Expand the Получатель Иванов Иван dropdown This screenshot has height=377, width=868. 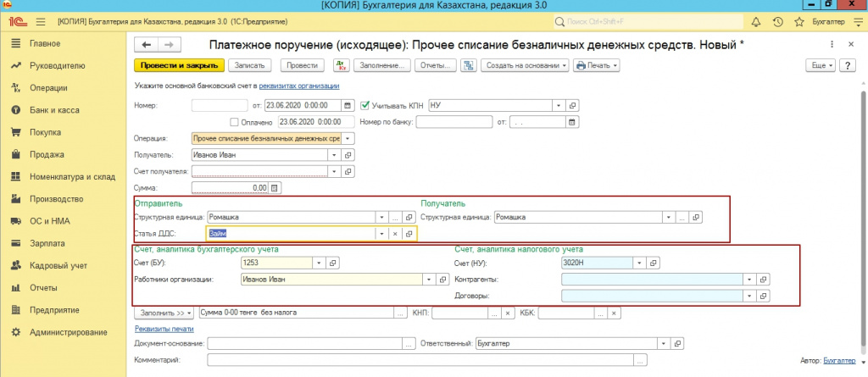[335, 155]
